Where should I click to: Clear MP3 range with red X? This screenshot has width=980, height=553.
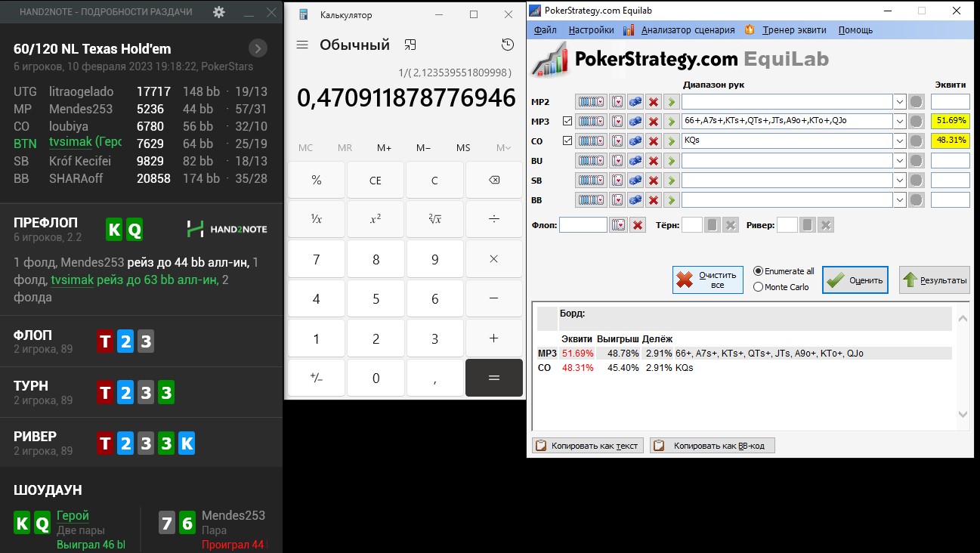[654, 122]
